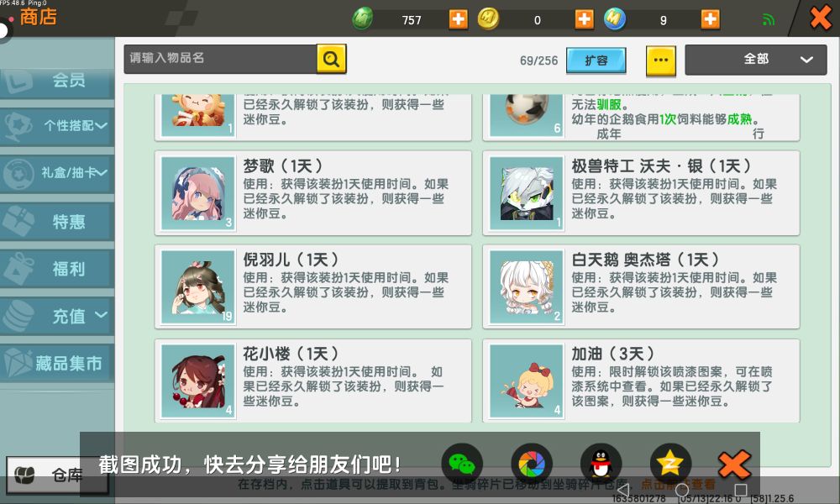
Task: Switch to the 藏品集市 tab
Action: point(57,364)
